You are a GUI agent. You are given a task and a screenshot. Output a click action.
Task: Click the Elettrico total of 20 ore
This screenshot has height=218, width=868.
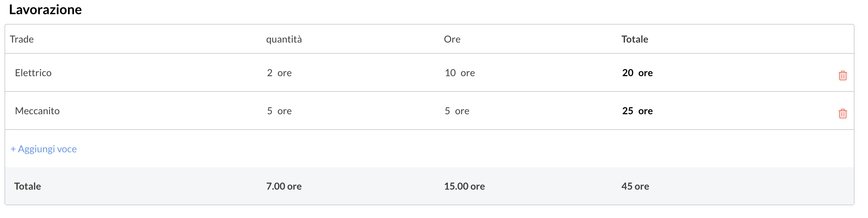pos(637,73)
